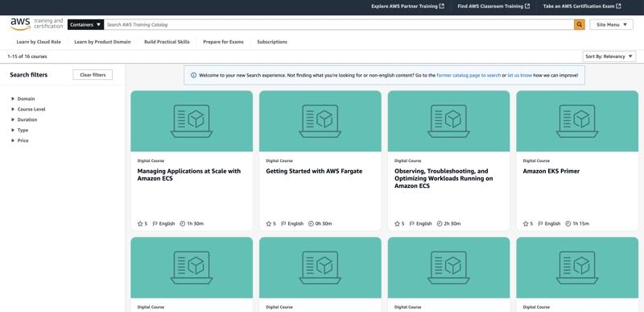The image size is (644, 312).
Task: Click star rating icon on Getting Started with AWS Fargate card
Action: point(269,223)
